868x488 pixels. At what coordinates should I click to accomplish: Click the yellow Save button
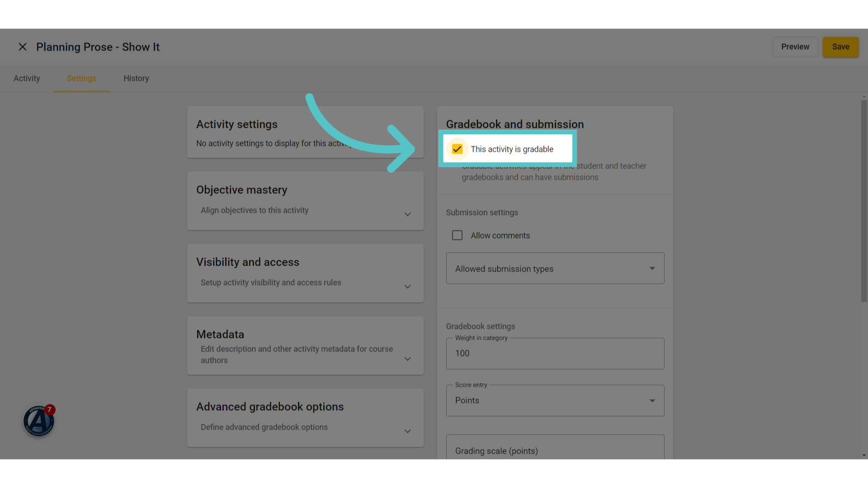point(840,47)
